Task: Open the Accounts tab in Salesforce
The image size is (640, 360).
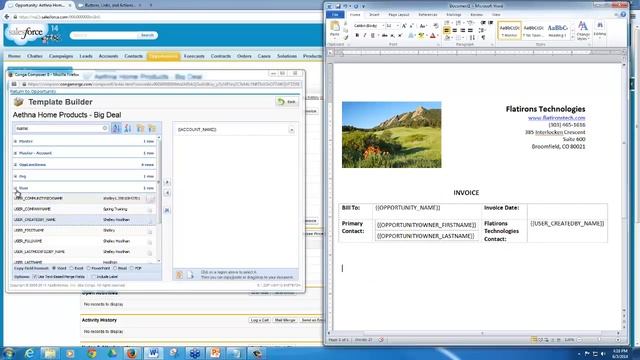Action: 108,56
